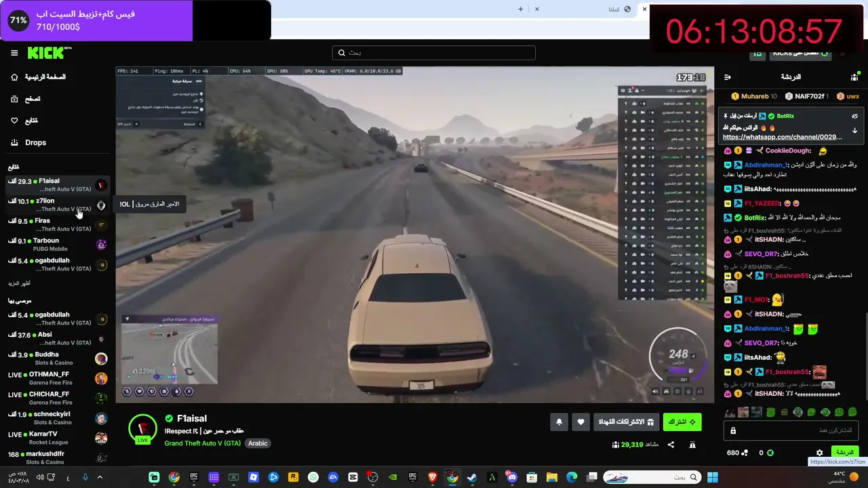This screenshot has width=868, height=488.
Task: Follow the channel with the heart button
Action: [x=580, y=422]
